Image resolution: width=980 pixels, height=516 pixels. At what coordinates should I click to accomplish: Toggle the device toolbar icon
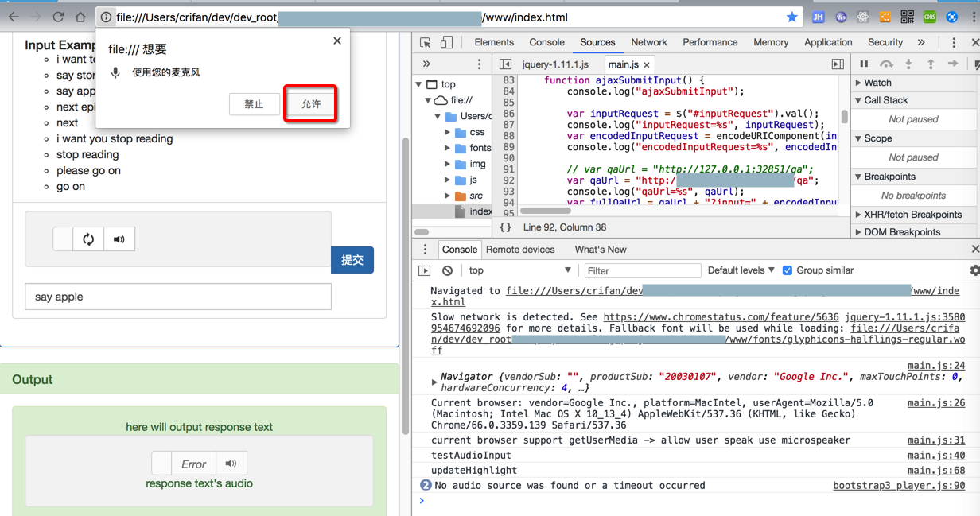click(x=446, y=43)
